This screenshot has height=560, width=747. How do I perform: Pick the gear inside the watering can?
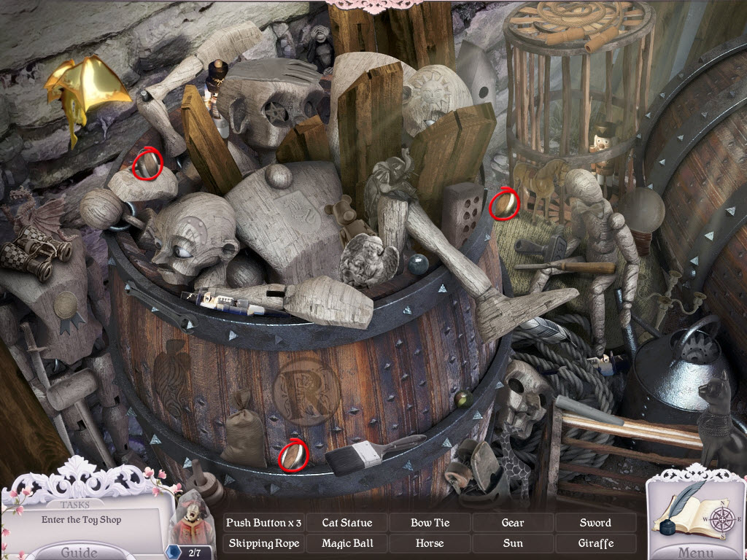tap(700, 346)
